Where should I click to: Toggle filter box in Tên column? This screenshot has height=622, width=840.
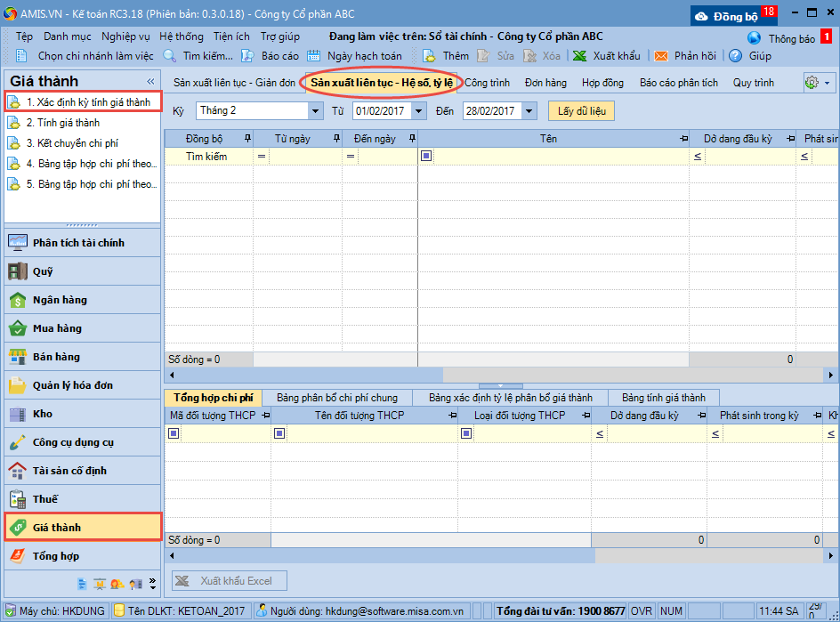[427, 157]
